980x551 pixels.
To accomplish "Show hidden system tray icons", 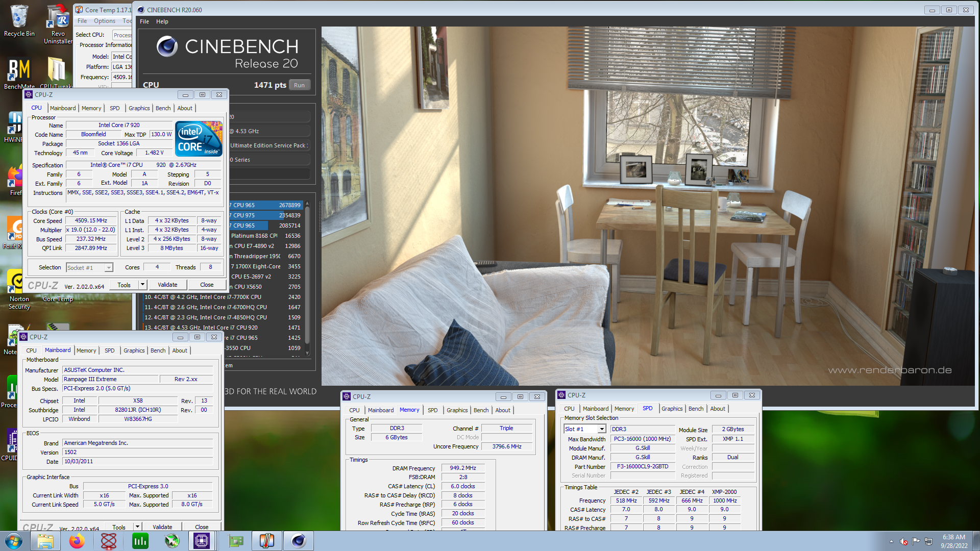I will [891, 541].
